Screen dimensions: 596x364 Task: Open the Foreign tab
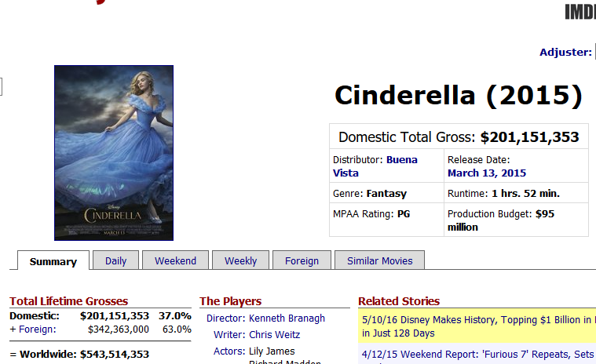tap(302, 260)
